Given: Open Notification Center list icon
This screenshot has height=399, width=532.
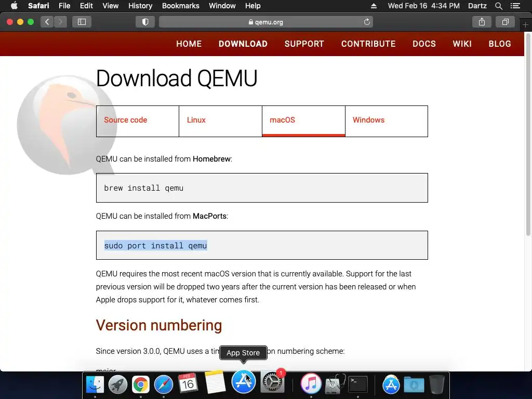Looking at the screenshot, I should [x=515, y=6].
